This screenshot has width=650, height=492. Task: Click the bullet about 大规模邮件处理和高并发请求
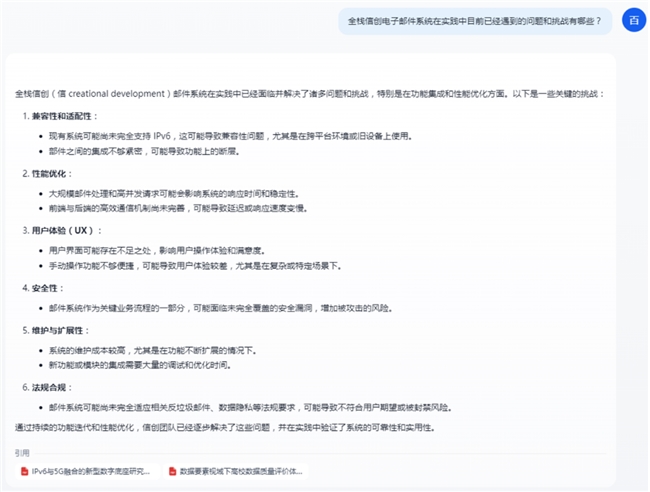tap(174, 194)
